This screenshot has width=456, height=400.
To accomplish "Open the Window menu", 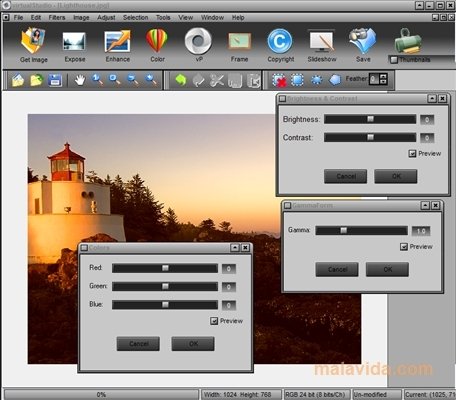I will pos(212,17).
